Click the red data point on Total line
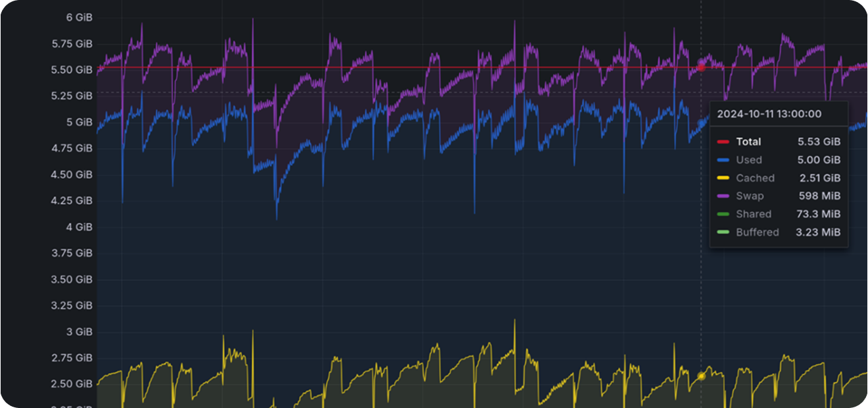This screenshot has height=408, width=868. 701,67
